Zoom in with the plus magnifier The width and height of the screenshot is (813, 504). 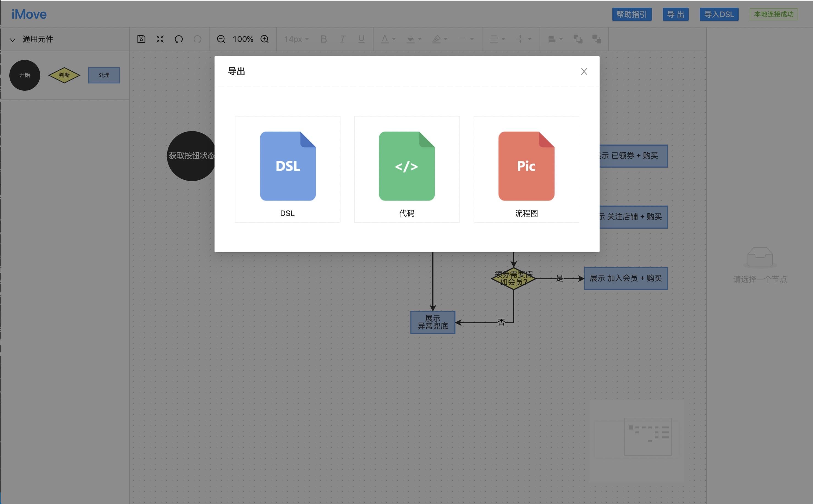(x=265, y=39)
